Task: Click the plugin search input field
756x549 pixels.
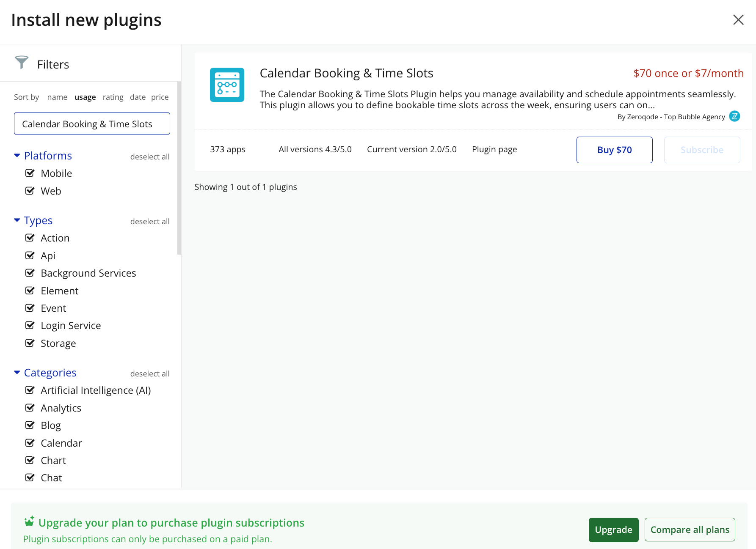Action: pyautogui.click(x=92, y=124)
